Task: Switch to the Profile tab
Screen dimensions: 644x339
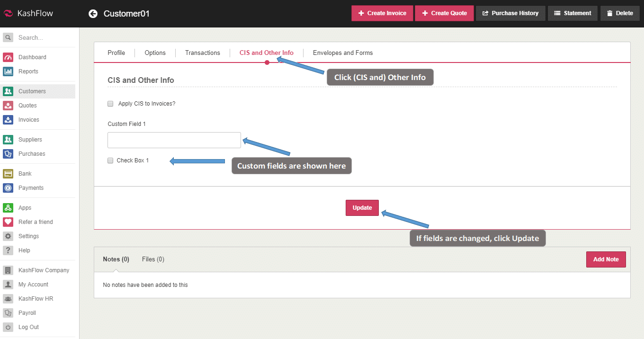Action: click(116, 53)
